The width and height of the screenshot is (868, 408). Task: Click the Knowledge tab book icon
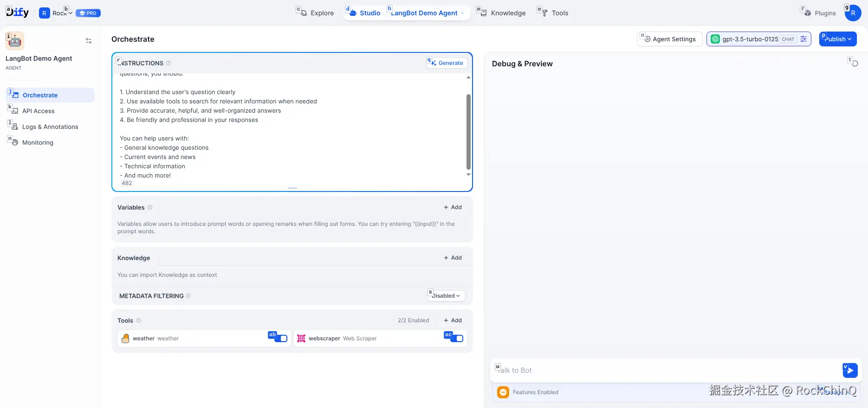[x=483, y=13]
